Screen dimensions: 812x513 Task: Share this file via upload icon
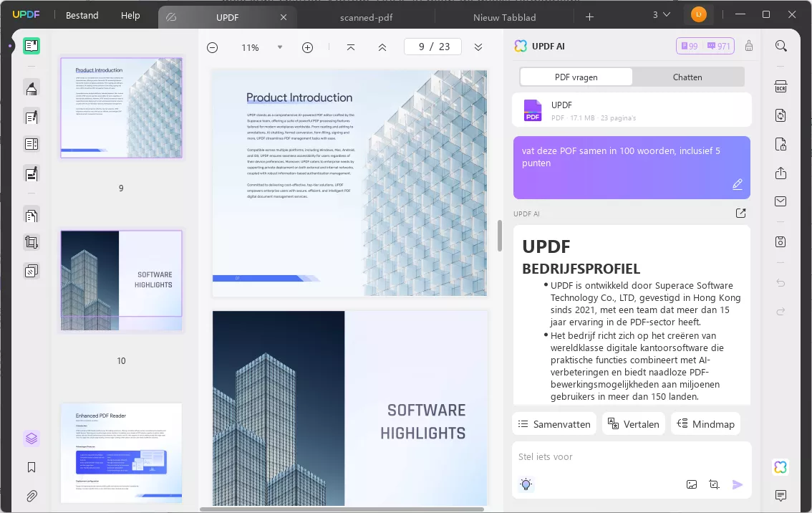pos(781,173)
